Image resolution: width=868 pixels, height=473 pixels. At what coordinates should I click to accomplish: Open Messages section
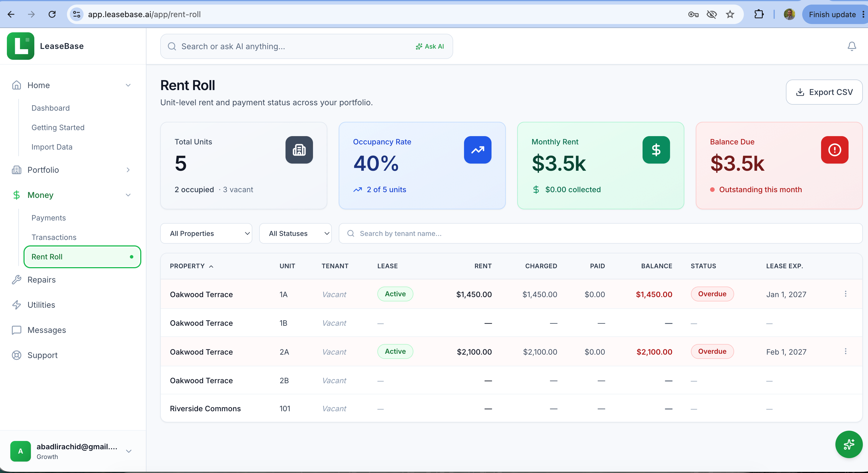pos(47,330)
